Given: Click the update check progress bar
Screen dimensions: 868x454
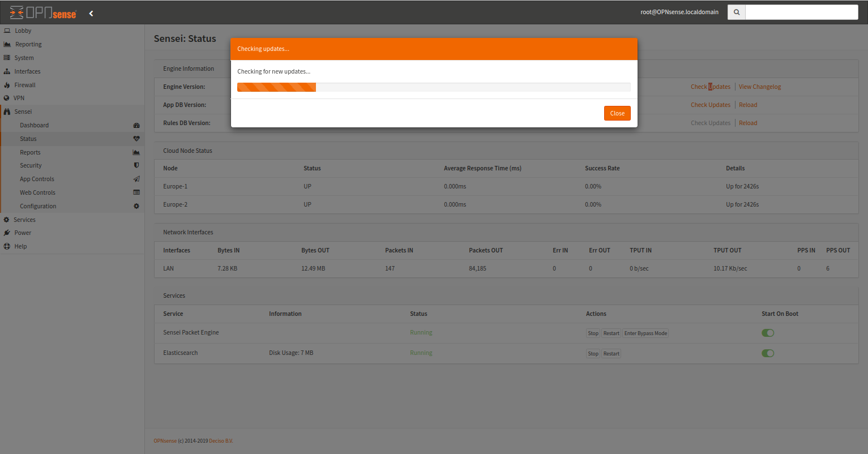Looking at the screenshot, I should [433, 87].
